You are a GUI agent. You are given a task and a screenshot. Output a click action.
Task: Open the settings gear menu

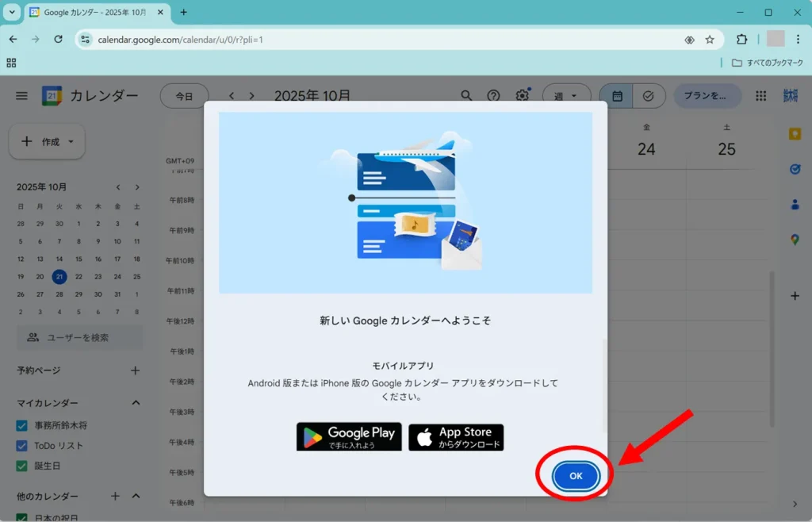click(522, 96)
